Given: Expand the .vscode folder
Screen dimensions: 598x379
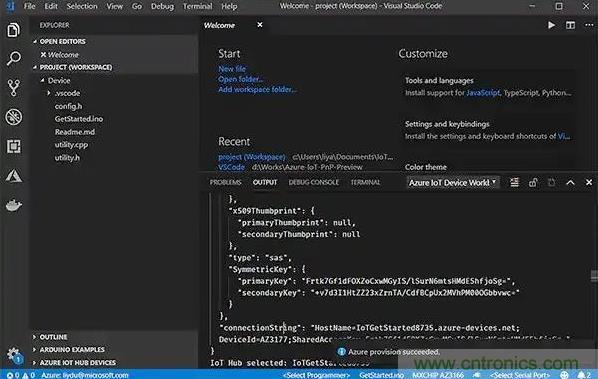Looking at the screenshot, I should click(x=64, y=93).
